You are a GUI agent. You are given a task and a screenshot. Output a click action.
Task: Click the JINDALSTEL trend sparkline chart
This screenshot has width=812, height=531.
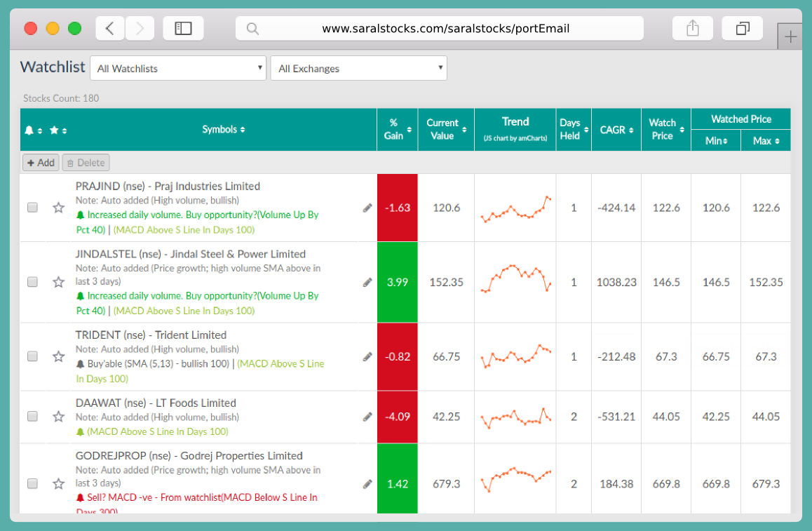click(x=515, y=278)
